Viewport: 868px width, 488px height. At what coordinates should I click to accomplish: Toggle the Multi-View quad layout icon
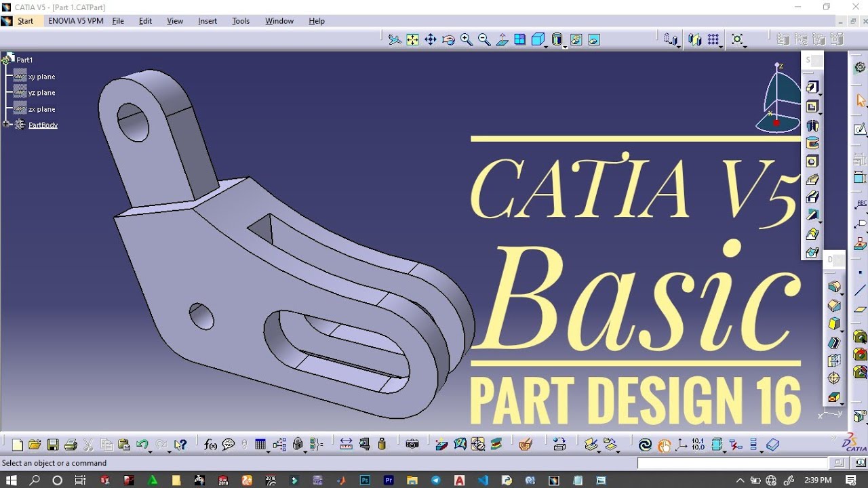520,40
